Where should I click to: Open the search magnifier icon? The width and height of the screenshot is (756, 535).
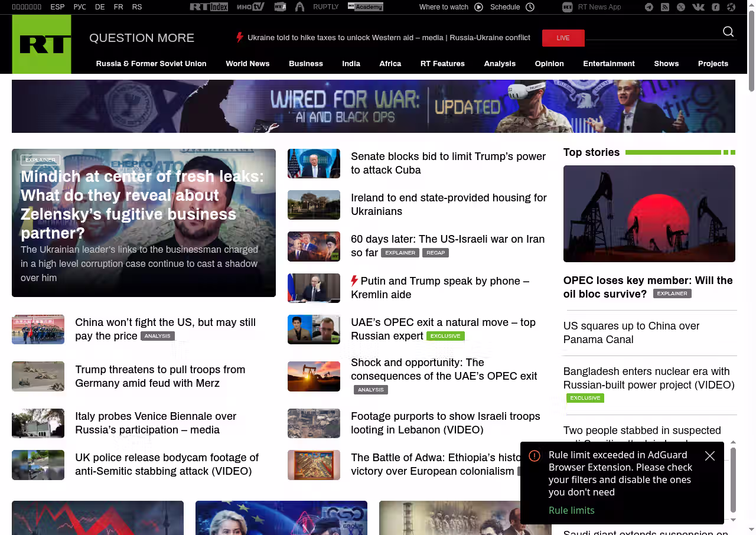click(x=728, y=32)
